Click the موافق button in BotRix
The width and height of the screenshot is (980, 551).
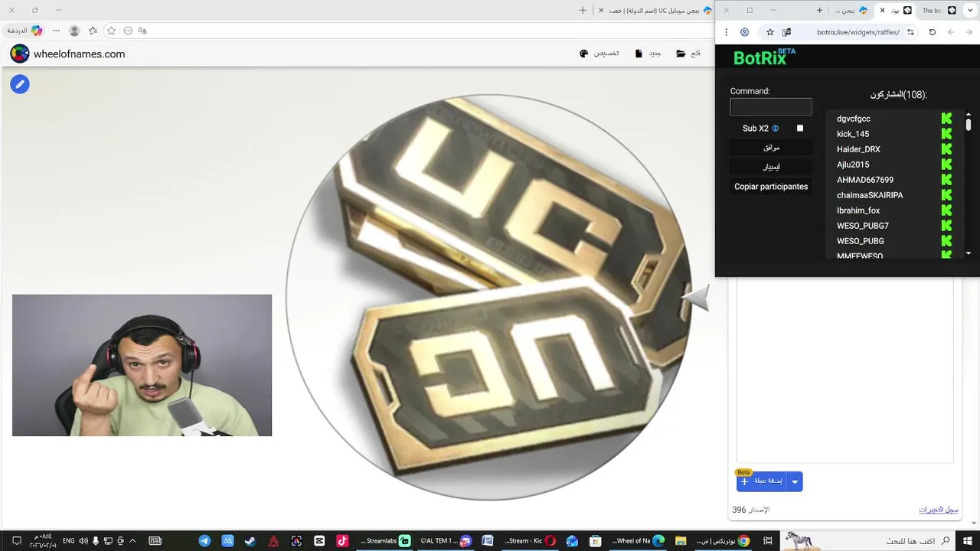(771, 148)
